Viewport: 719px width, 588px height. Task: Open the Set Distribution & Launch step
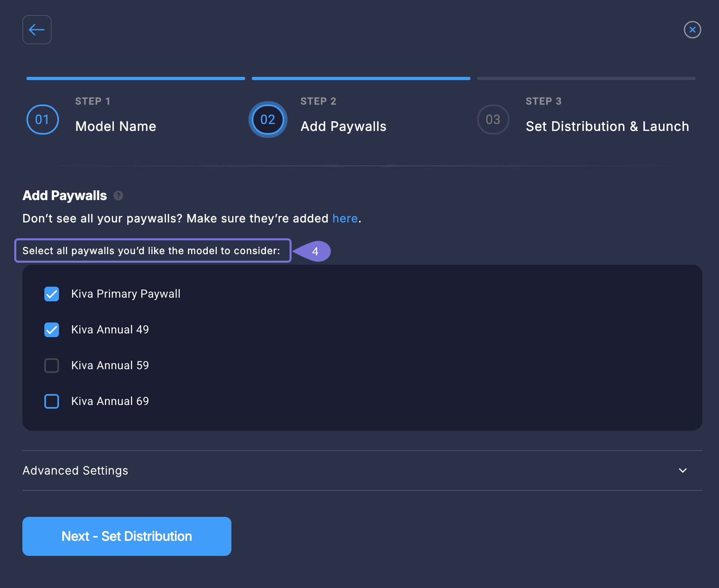pos(607,126)
